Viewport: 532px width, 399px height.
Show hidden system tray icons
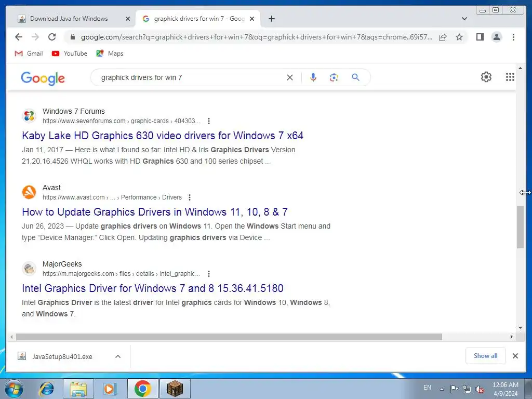point(442,389)
